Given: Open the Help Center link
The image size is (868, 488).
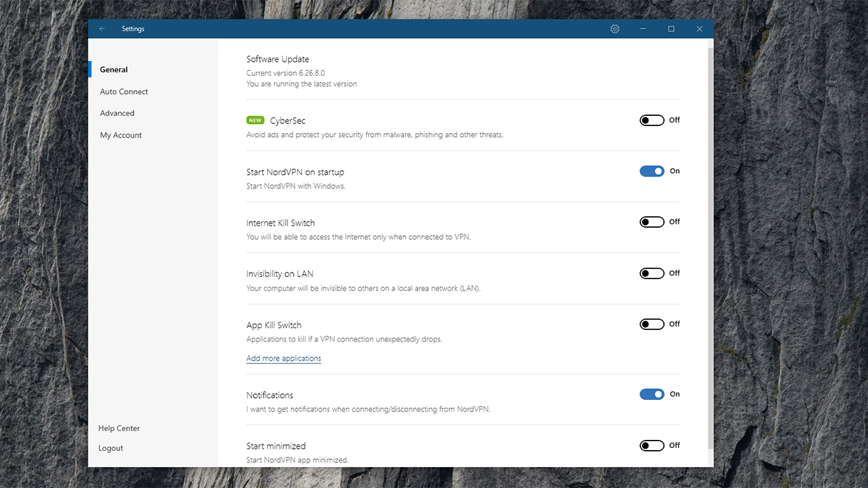Looking at the screenshot, I should click(119, 428).
